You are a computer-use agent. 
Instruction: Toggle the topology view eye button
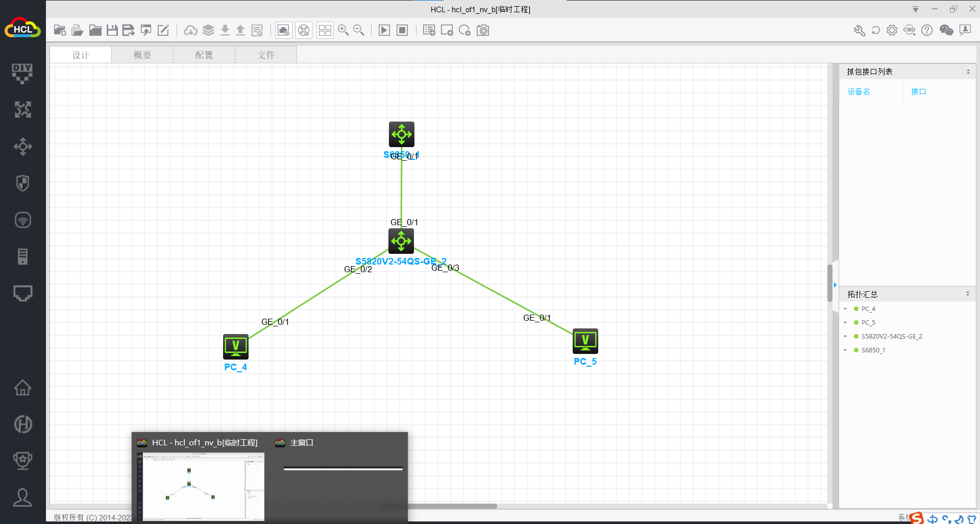304,30
